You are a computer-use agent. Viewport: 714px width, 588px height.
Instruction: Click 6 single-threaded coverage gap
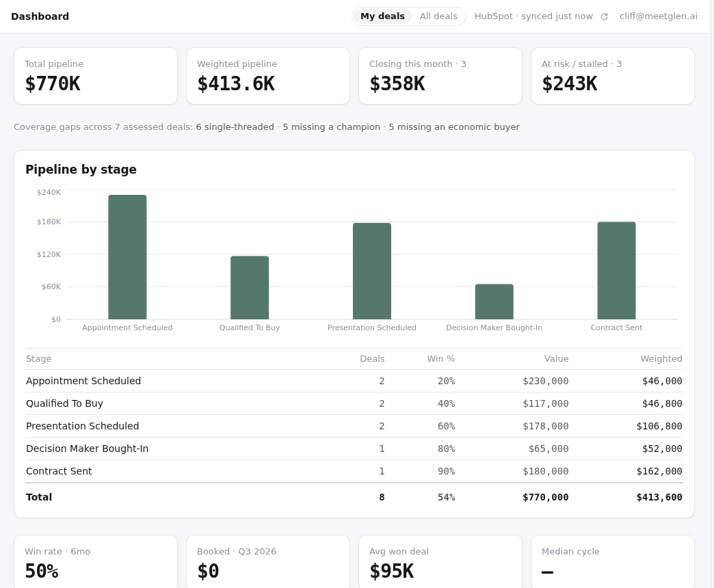coord(235,127)
